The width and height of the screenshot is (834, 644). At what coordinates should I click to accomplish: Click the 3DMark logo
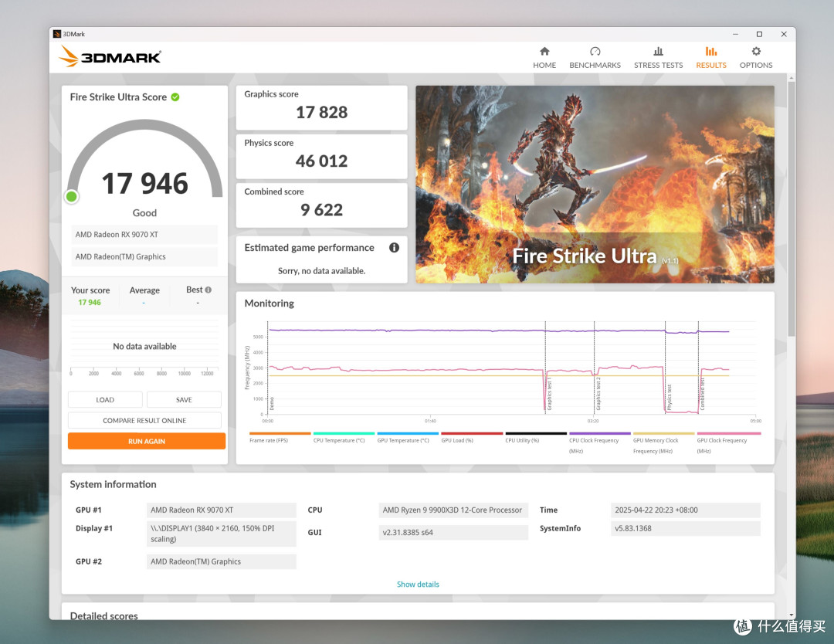(x=110, y=56)
